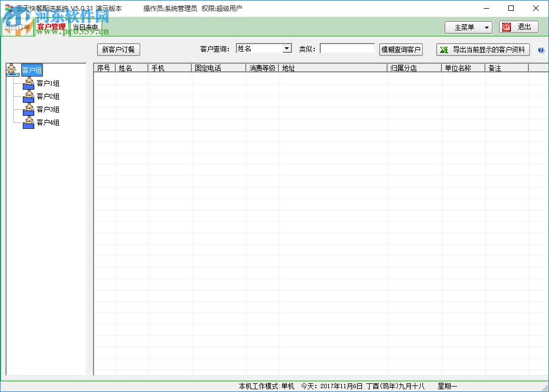Image resolution: width=549 pixels, height=392 pixels.
Task: Click inside the 类似 search input box
Action: 346,48
